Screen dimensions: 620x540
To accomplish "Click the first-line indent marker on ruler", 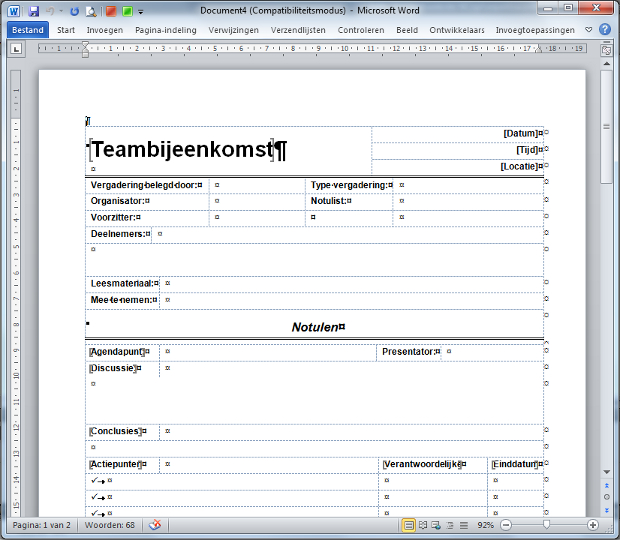I will coord(85,44).
